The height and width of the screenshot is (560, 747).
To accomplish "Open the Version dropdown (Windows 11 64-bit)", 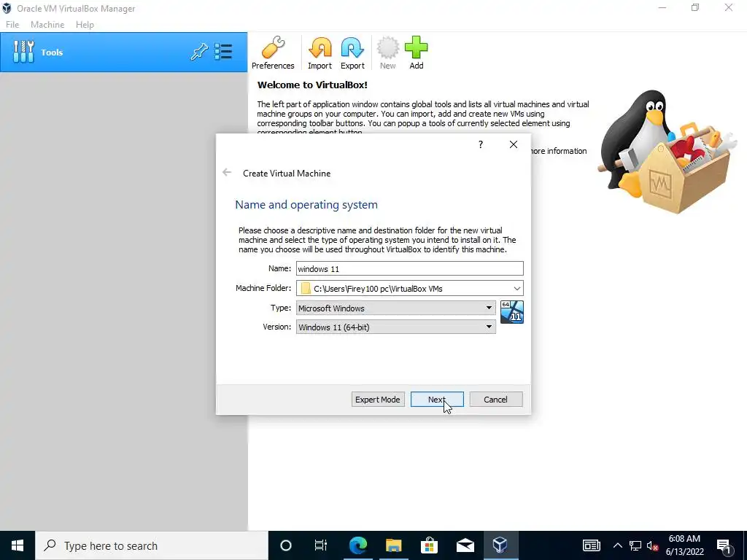I will pyautogui.click(x=396, y=327).
